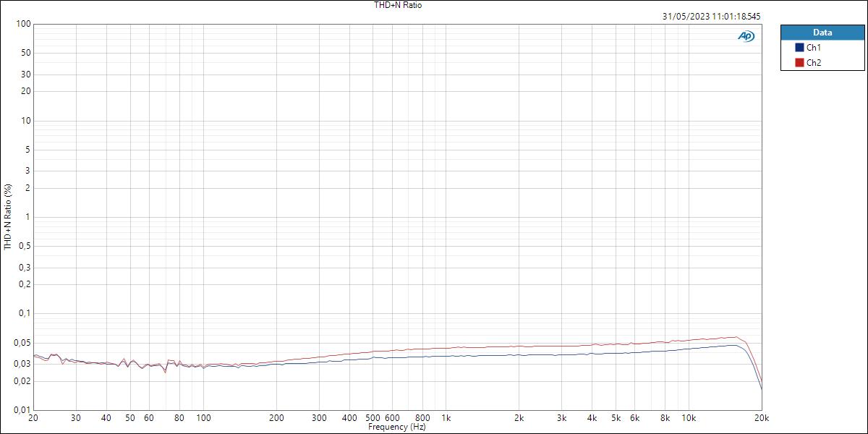Click the THD+N Ratio chart title

[x=397, y=5]
